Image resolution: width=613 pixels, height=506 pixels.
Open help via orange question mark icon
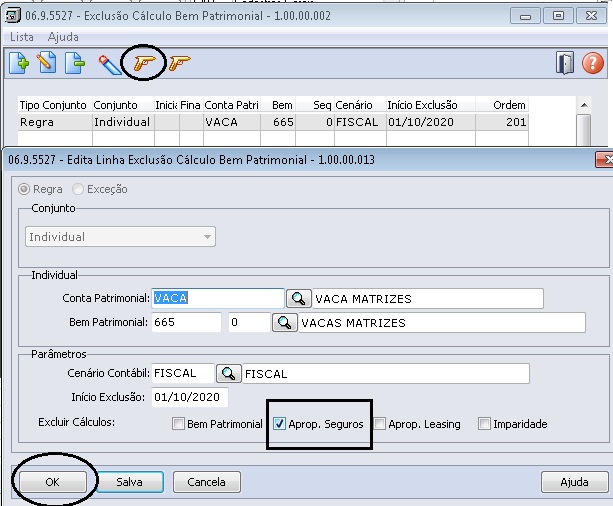point(593,63)
